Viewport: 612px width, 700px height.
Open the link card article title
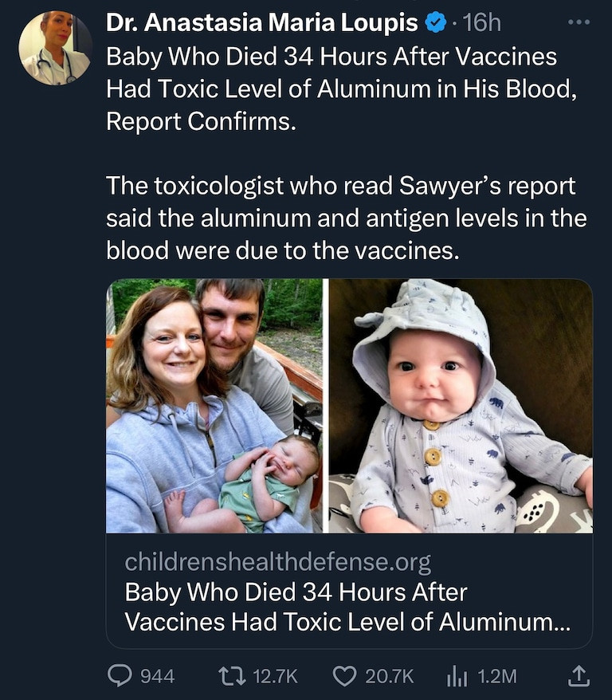pos(347,608)
